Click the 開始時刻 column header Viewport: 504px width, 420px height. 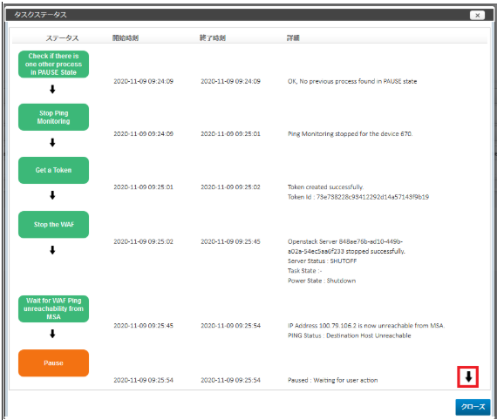[x=126, y=37]
